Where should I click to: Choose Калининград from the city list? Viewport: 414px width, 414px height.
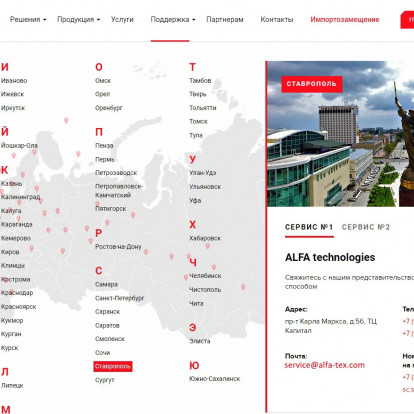click(x=20, y=197)
